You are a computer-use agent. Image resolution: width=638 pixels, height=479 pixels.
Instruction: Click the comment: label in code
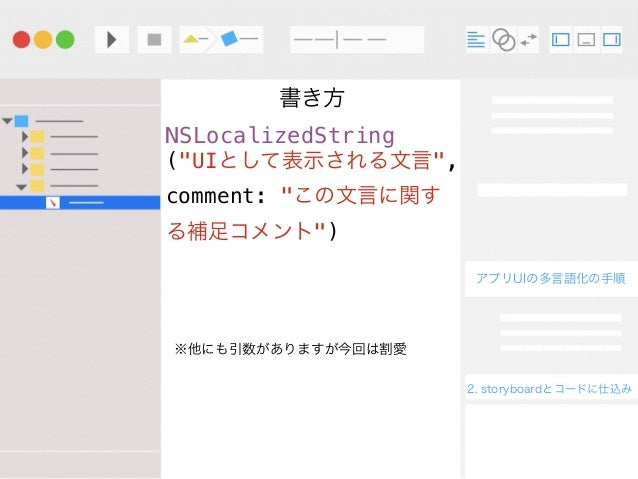click(216, 196)
